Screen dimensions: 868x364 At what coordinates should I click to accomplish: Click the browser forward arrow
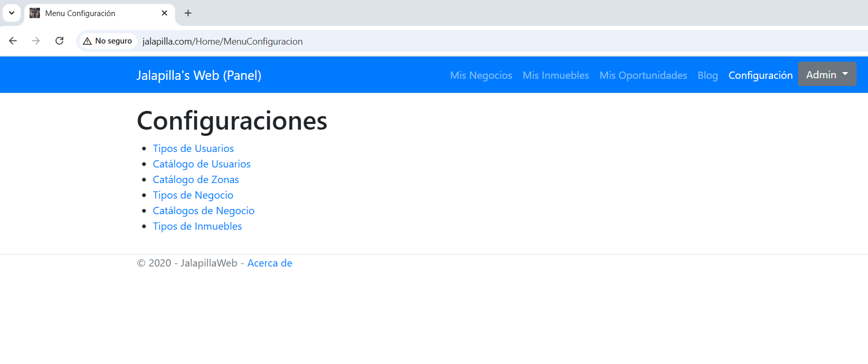[36, 41]
